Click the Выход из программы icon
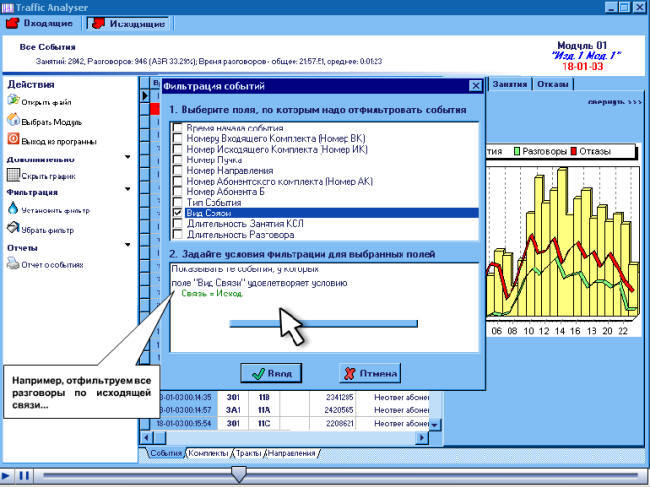Screen dimensions: 650x487 (x=13, y=139)
